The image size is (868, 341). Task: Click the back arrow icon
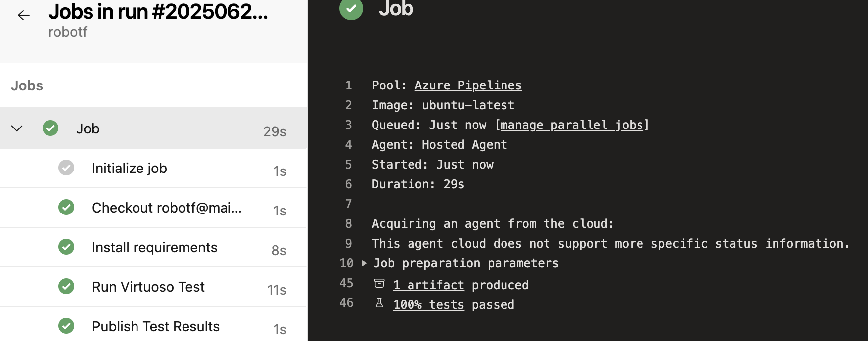(x=23, y=15)
